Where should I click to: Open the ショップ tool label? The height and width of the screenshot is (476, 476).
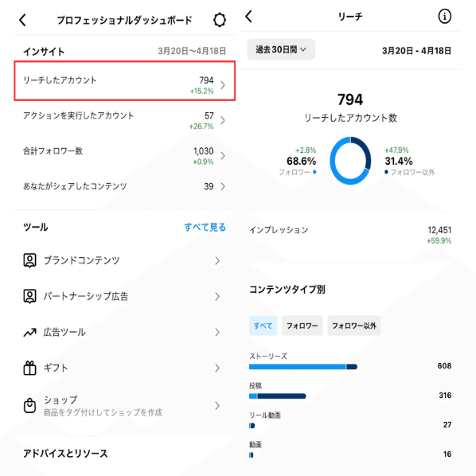(60, 400)
